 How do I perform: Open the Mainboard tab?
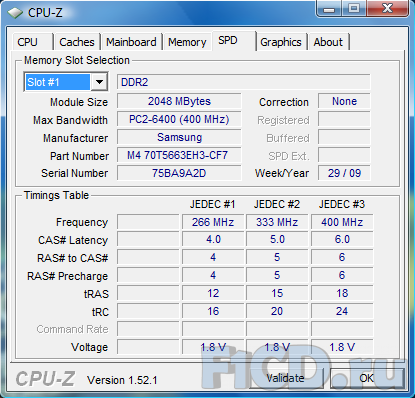click(x=131, y=42)
